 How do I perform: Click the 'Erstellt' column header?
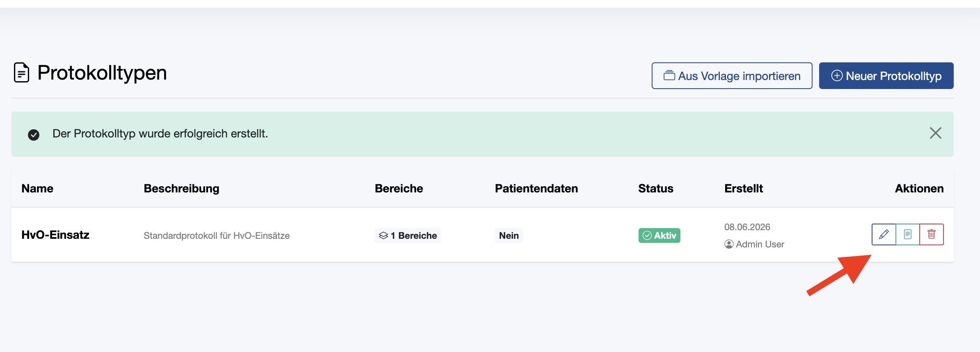(744, 189)
